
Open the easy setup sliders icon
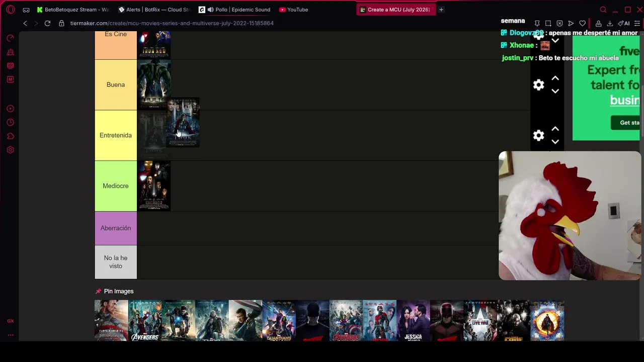point(637,23)
